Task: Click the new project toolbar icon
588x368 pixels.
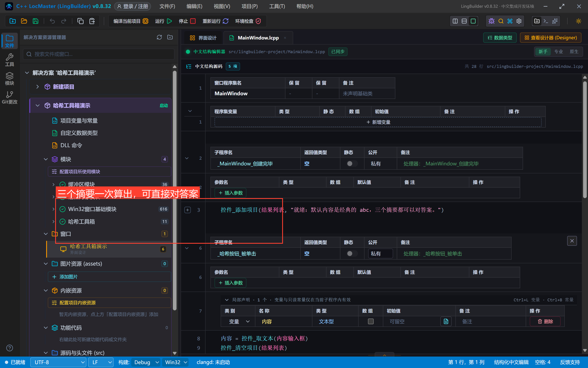Action: pos(12,21)
